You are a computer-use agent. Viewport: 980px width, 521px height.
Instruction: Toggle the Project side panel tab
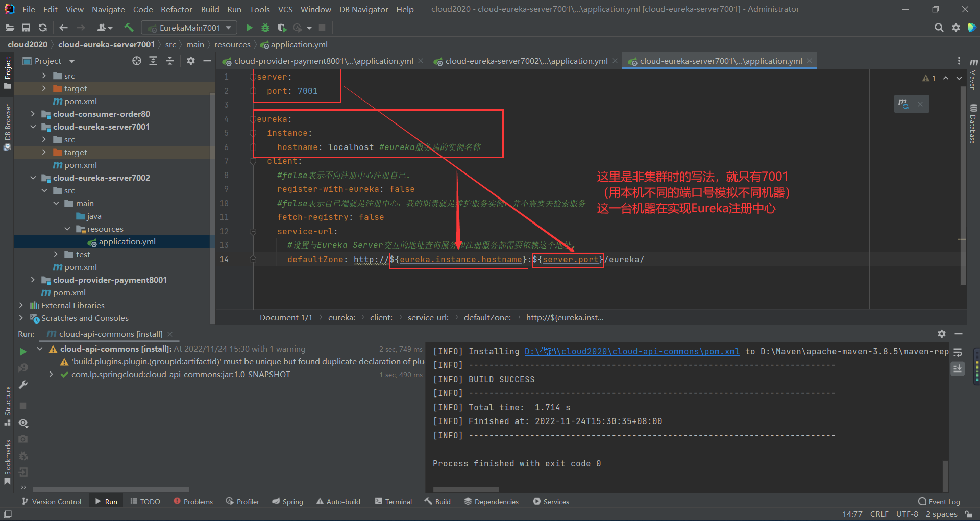click(8, 72)
